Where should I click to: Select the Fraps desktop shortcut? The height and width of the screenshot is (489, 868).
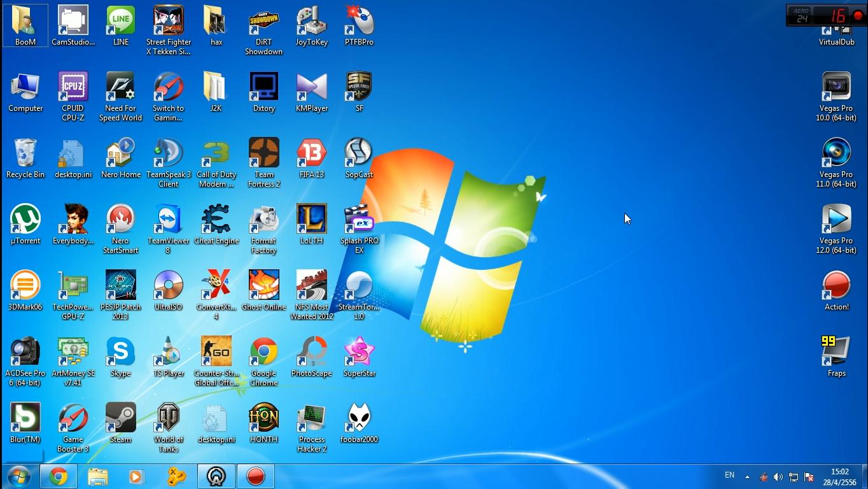pos(837,357)
